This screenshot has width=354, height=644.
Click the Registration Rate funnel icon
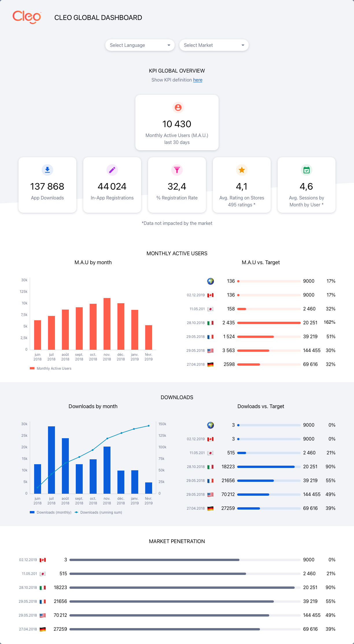(x=177, y=170)
